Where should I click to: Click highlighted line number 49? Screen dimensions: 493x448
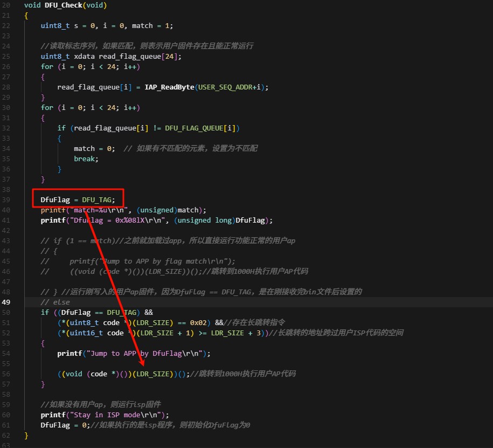click(x=6, y=302)
